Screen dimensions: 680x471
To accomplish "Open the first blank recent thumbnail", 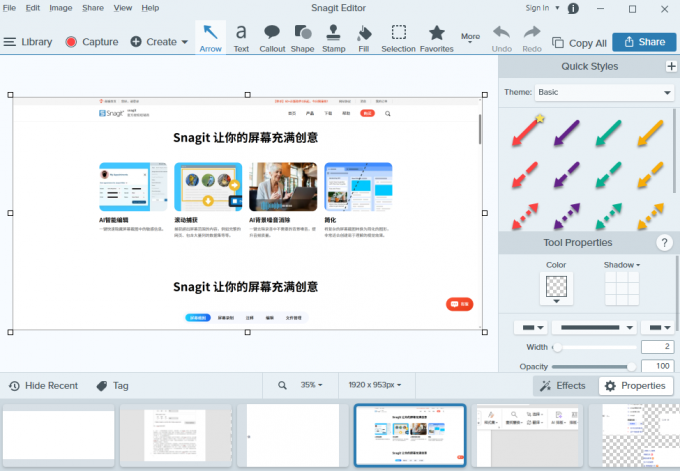I will pos(59,435).
